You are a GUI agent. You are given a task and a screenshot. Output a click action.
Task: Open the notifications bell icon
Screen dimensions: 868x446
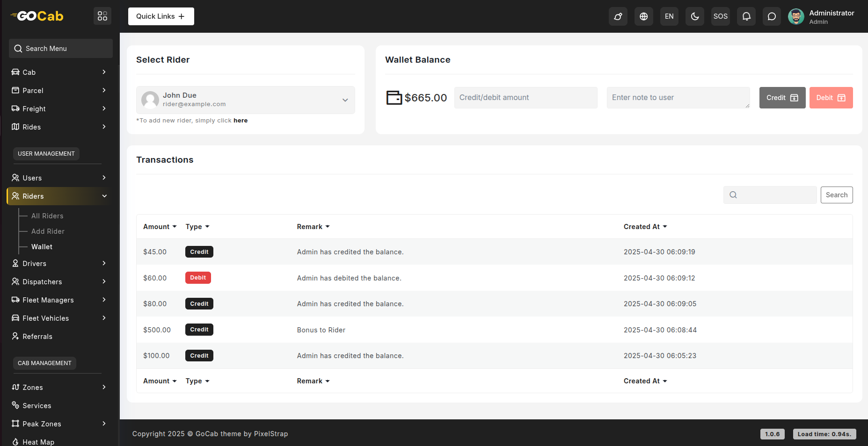[x=746, y=16]
